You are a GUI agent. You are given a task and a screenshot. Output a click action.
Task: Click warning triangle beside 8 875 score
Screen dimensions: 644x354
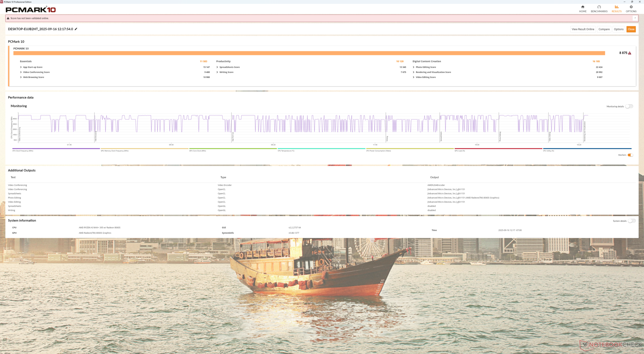(630, 53)
